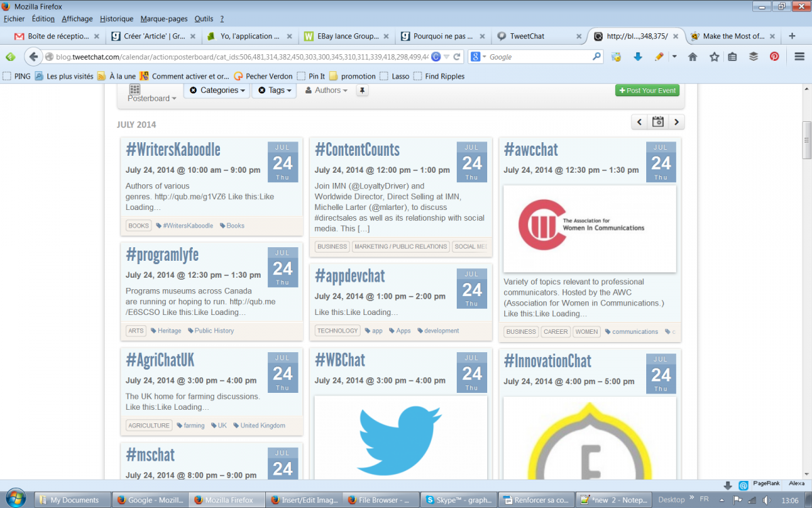This screenshot has height=508, width=812.
Task: Click the Public History tag
Action: click(210, 331)
